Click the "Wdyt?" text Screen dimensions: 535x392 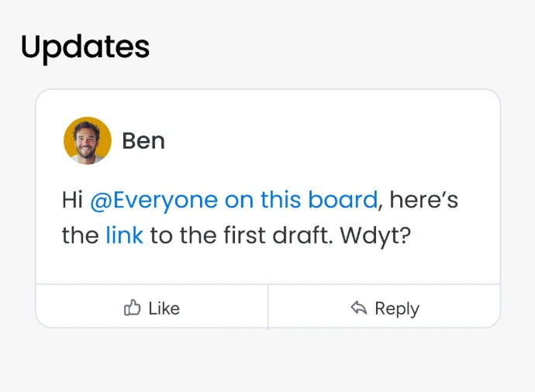pyautogui.click(x=375, y=236)
